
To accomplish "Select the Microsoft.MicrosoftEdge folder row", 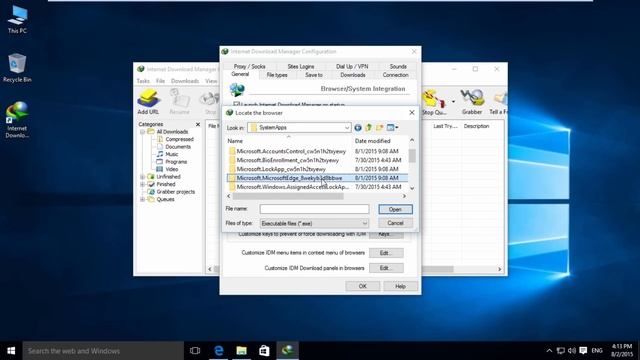I will point(317,178).
